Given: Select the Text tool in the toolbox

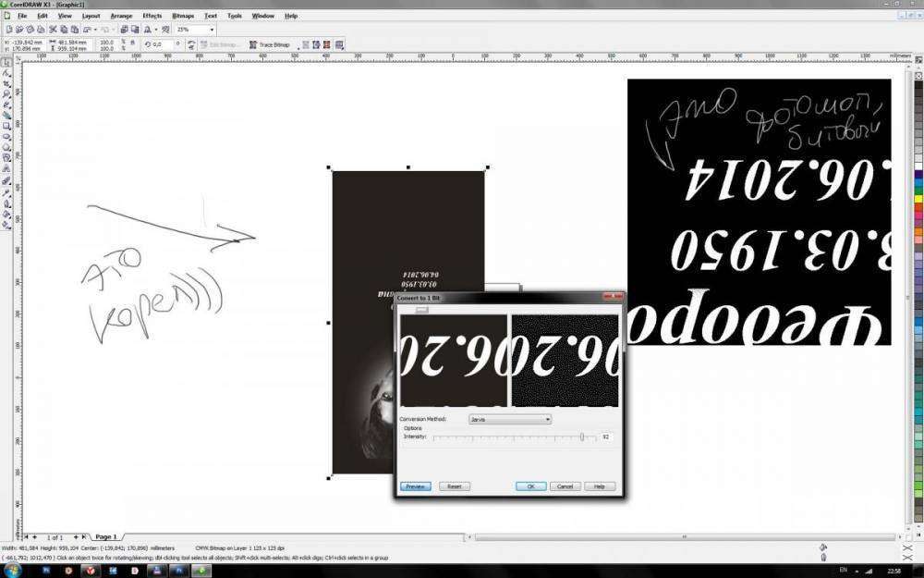Looking at the screenshot, I should coord(6,169).
